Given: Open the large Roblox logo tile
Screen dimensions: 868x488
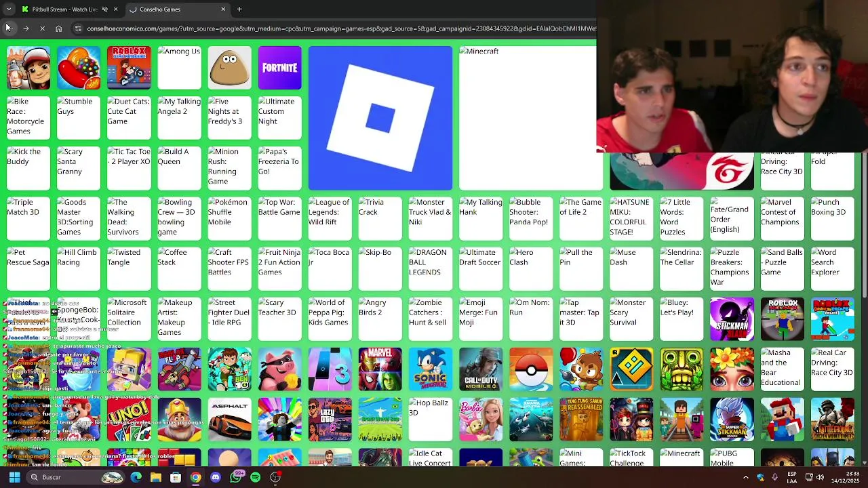Looking at the screenshot, I should [x=380, y=118].
